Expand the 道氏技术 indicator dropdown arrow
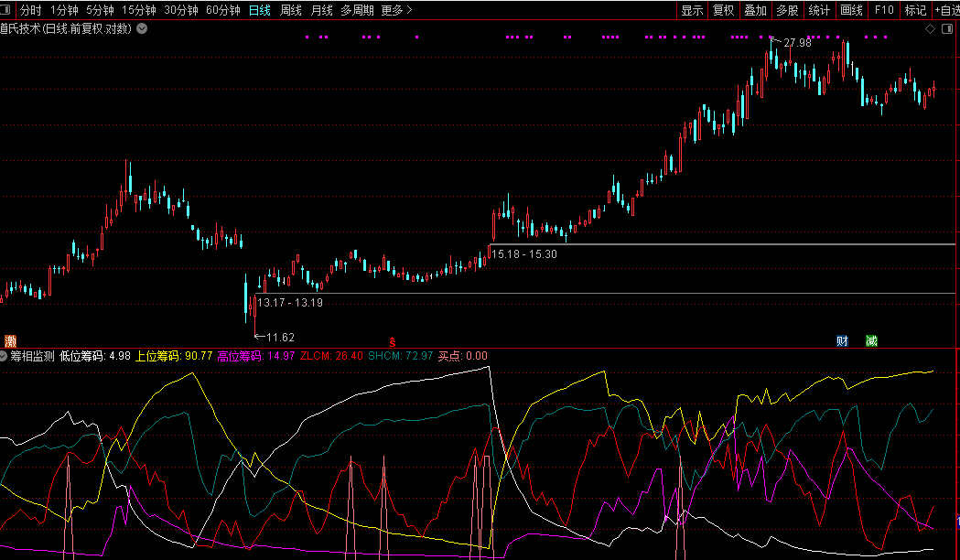This screenshot has width=960, height=560. (x=142, y=28)
